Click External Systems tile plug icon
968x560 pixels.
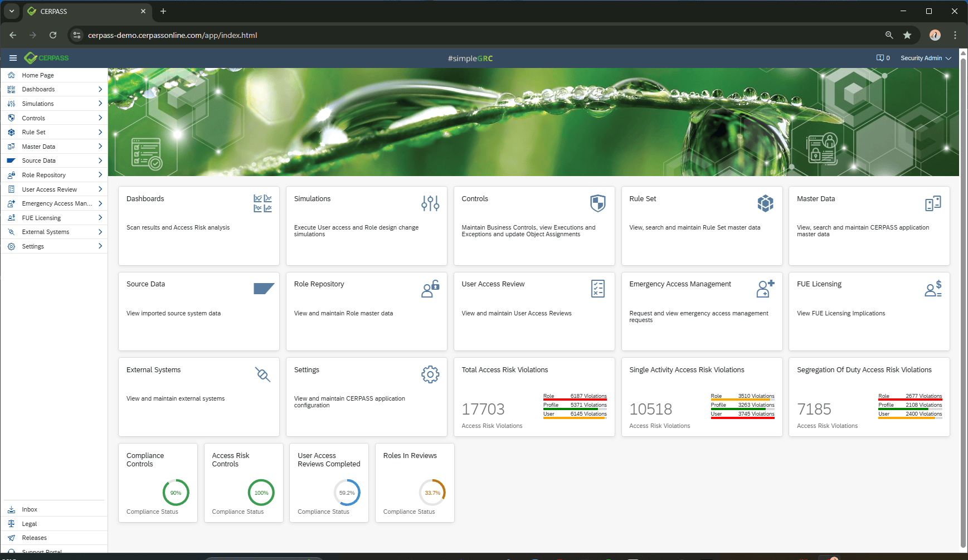click(262, 374)
